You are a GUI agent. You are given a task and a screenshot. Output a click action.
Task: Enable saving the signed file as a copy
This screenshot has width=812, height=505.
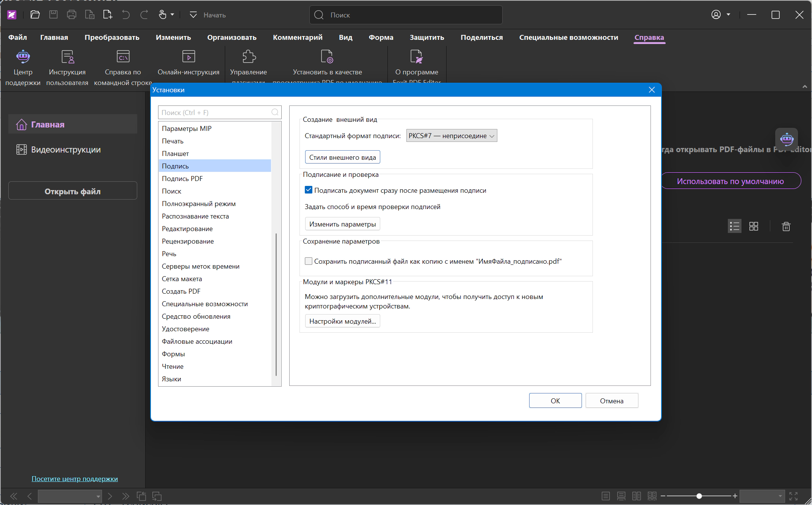click(x=309, y=261)
